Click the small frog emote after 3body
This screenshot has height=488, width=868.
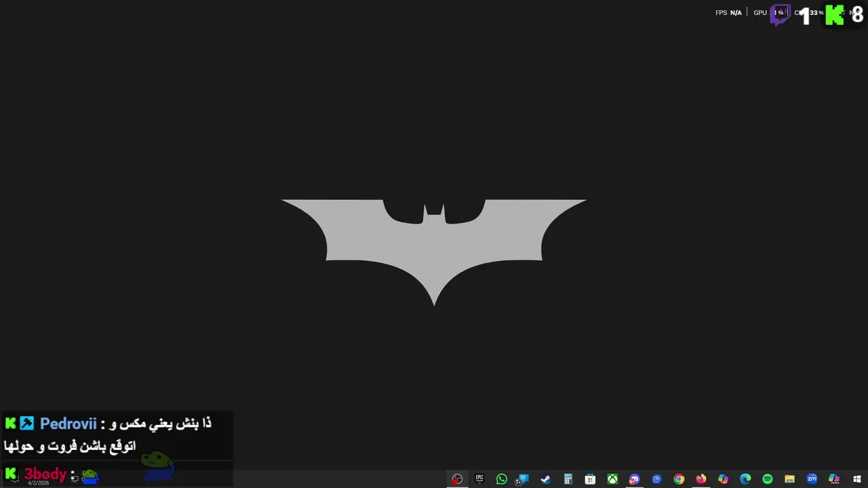90,477
